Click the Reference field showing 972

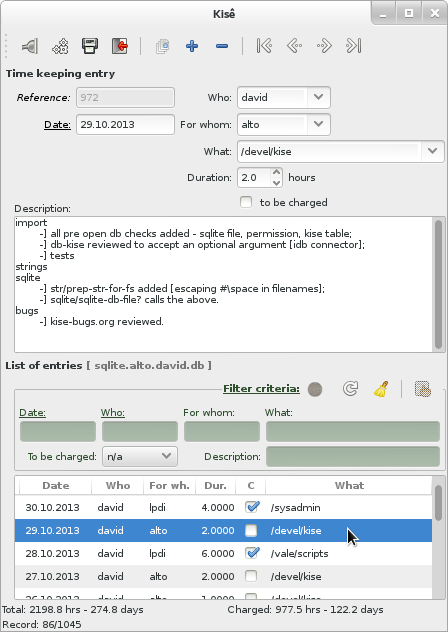pyautogui.click(x=125, y=98)
